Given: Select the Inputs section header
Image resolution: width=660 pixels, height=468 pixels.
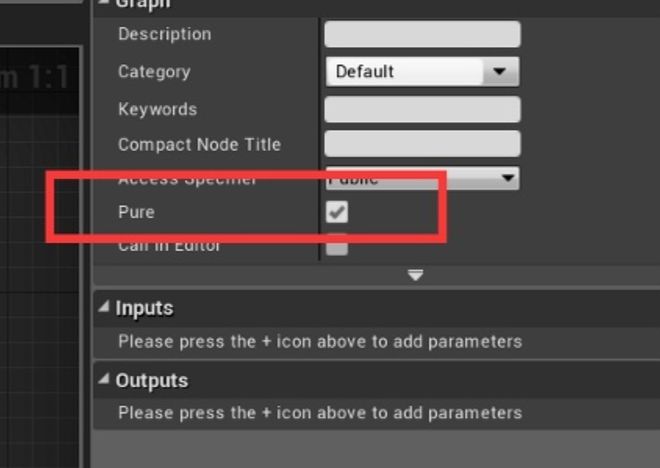Looking at the screenshot, I should (377, 308).
